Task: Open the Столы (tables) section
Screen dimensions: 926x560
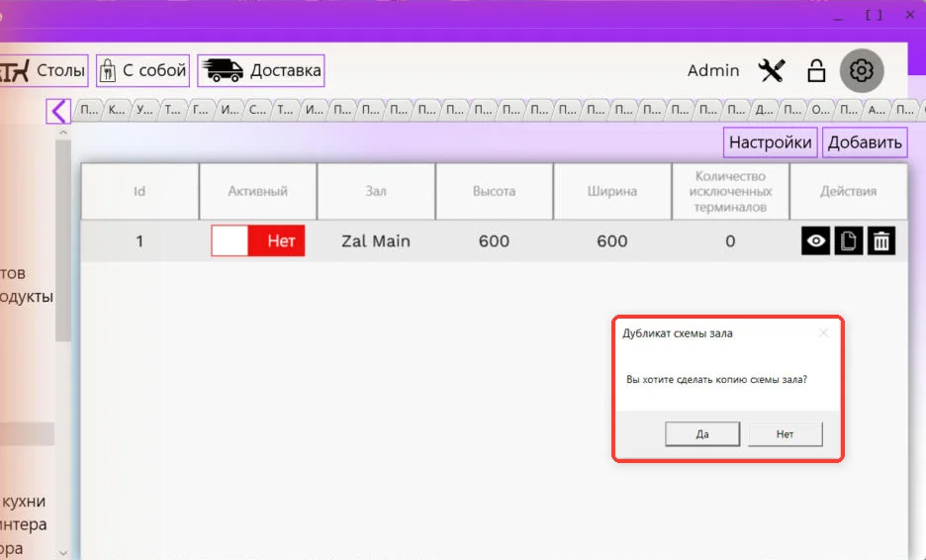Action: click(43, 70)
